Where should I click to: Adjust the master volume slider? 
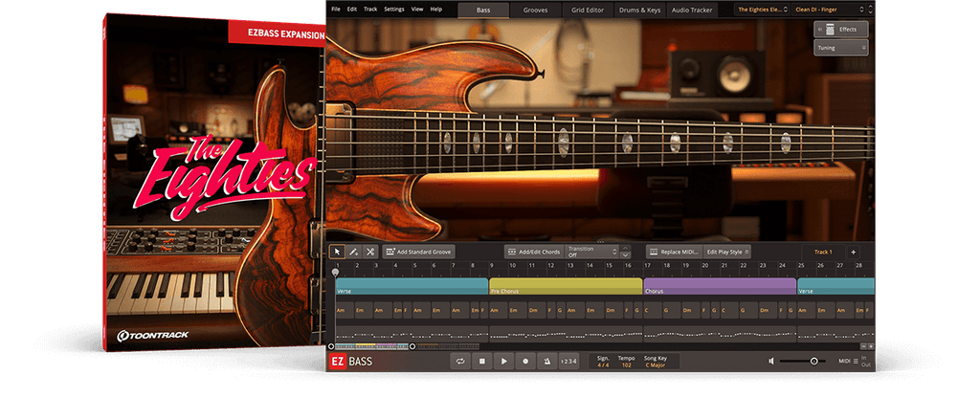click(x=803, y=361)
